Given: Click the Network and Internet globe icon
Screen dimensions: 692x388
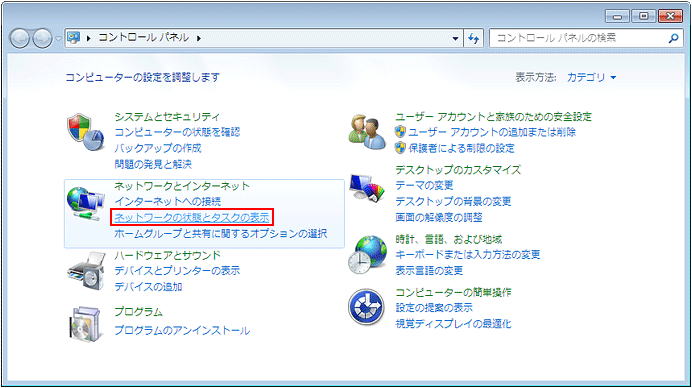Looking at the screenshot, I should pos(86,203).
